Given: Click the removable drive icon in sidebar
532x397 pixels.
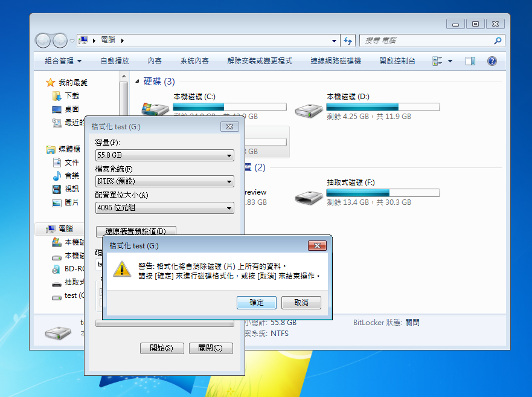Looking at the screenshot, I should coord(57,283).
